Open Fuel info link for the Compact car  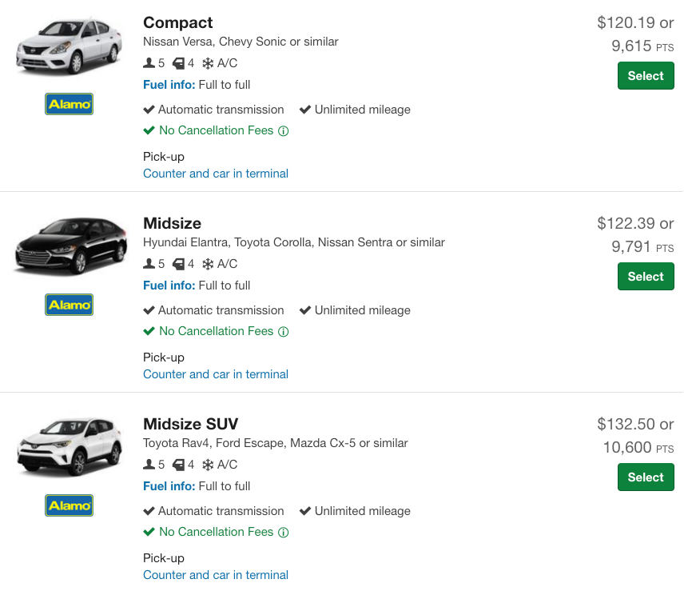tap(169, 85)
